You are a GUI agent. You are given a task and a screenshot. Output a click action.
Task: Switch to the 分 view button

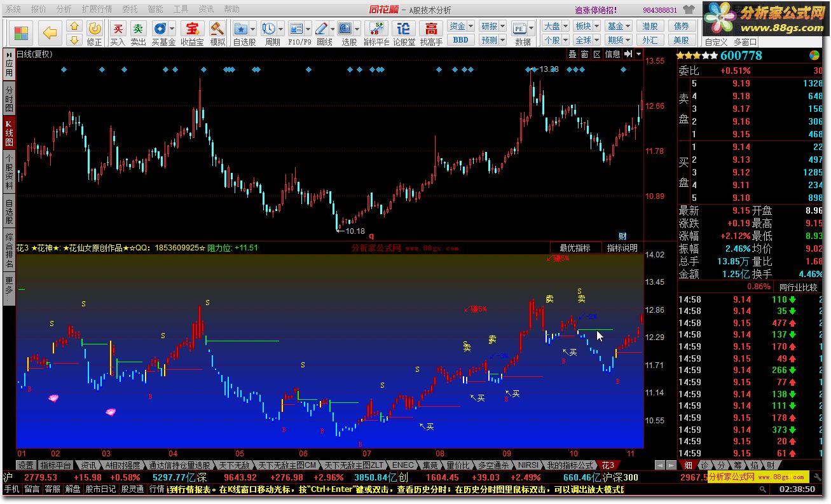[x=721, y=465]
